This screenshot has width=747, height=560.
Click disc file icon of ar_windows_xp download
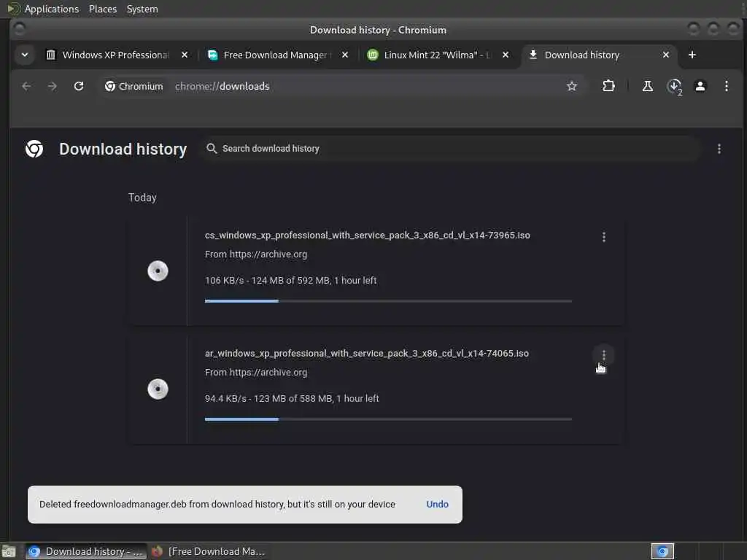(158, 389)
